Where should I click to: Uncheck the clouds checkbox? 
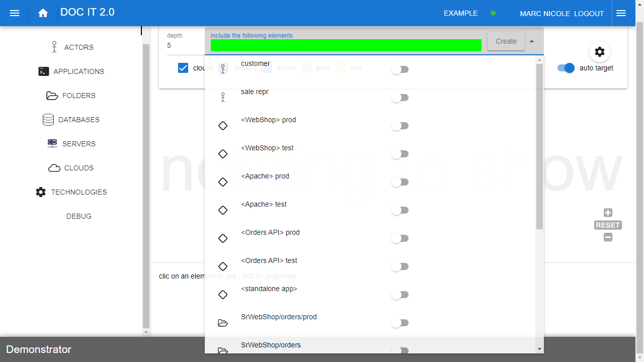tap(183, 68)
